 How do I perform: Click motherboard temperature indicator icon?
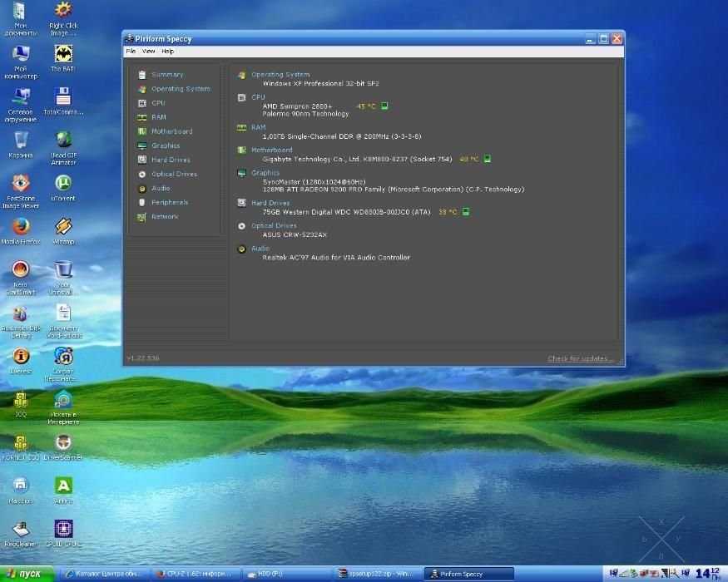(x=487, y=159)
